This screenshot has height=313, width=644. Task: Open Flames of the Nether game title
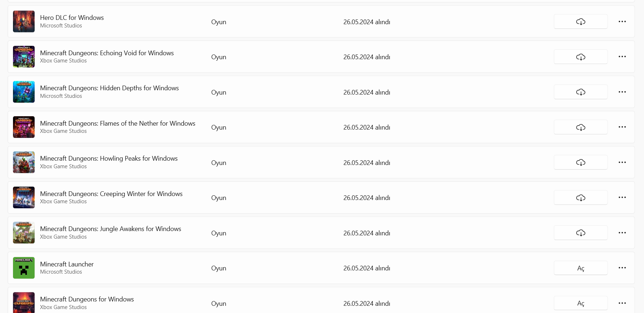coord(118,123)
